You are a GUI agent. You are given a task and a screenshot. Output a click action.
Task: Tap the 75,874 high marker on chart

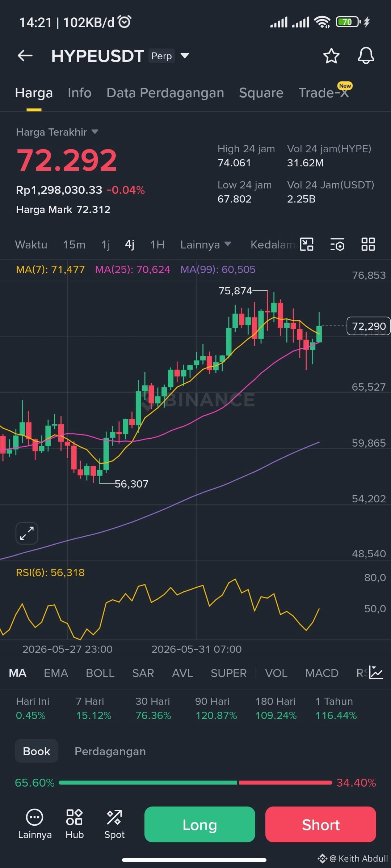(235, 291)
